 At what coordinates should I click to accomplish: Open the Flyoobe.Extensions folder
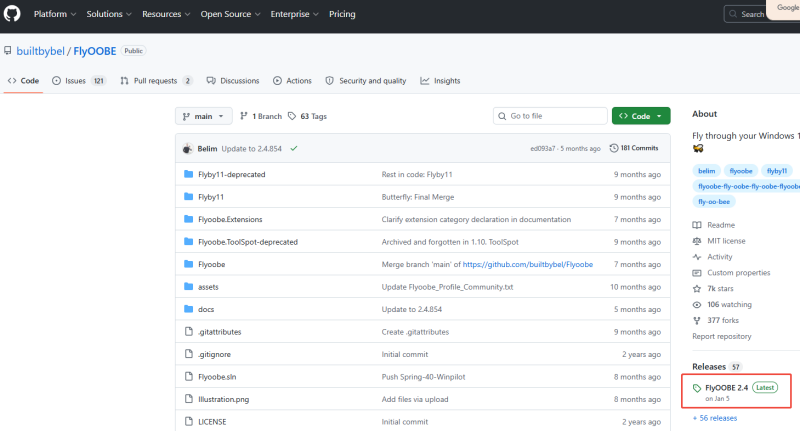[x=230, y=219]
